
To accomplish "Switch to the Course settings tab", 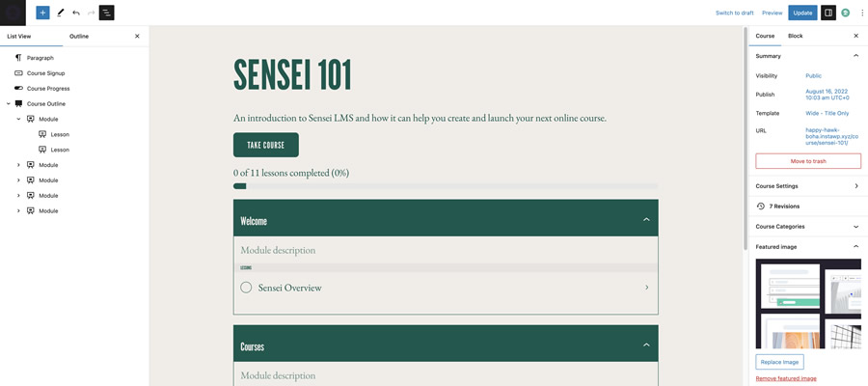I will (765, 36).
